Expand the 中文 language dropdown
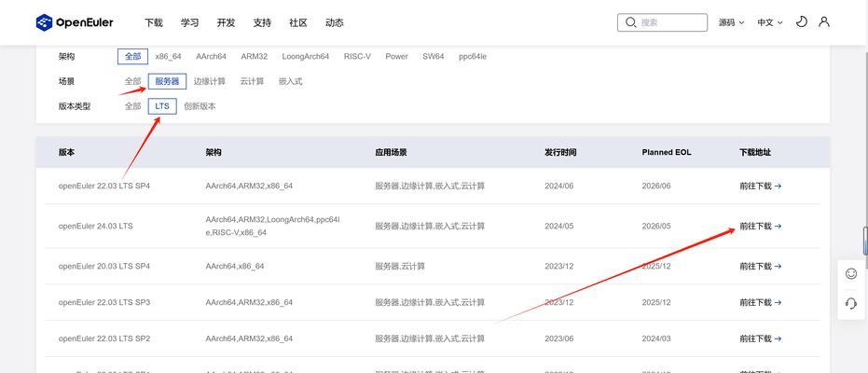 (770, 22)
